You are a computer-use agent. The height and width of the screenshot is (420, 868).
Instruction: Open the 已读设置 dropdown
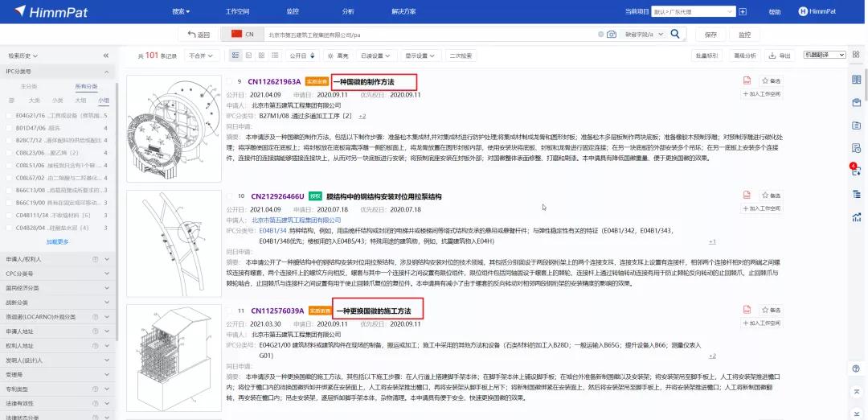coord(375,56)
